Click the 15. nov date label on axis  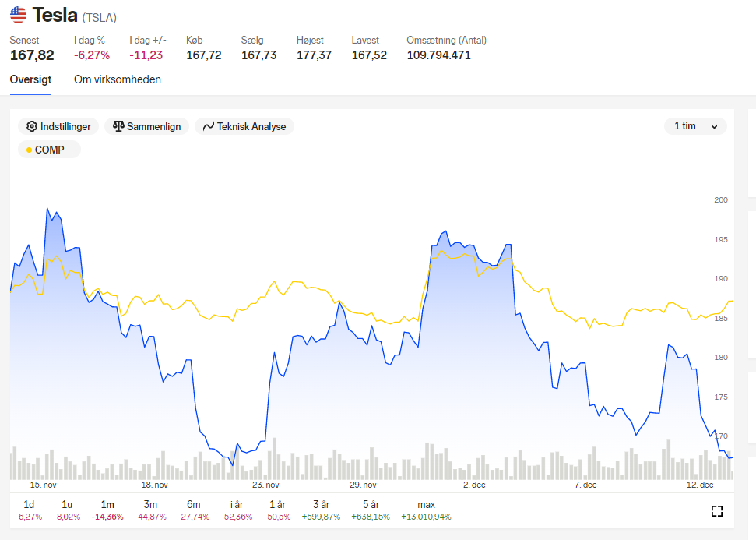click(44, 485)
